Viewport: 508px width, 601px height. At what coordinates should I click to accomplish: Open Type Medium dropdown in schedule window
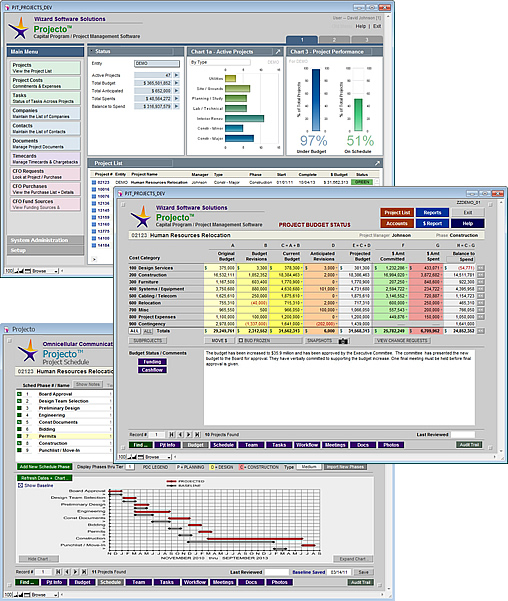pos(309,467)
